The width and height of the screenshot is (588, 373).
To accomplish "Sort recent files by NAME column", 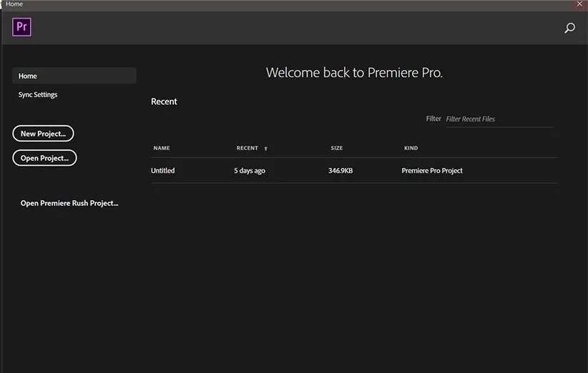I will [162, 148].
